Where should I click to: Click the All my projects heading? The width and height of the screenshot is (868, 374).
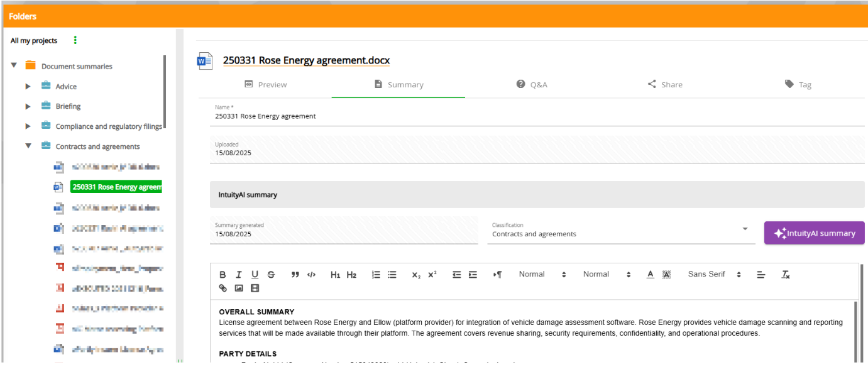click(34, 40)
